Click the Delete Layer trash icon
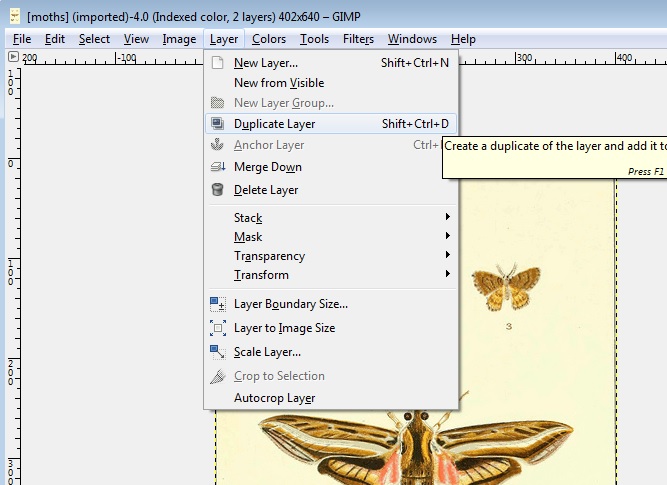This screenshot has width=667, height=485. [x=217, y=189]
